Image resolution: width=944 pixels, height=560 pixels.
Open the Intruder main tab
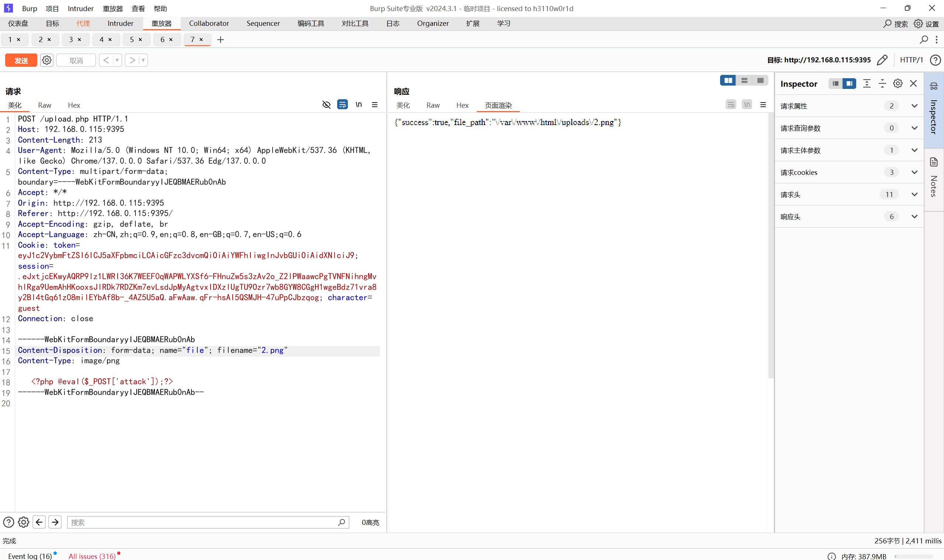pyautogui.click(x=120, y=23)
